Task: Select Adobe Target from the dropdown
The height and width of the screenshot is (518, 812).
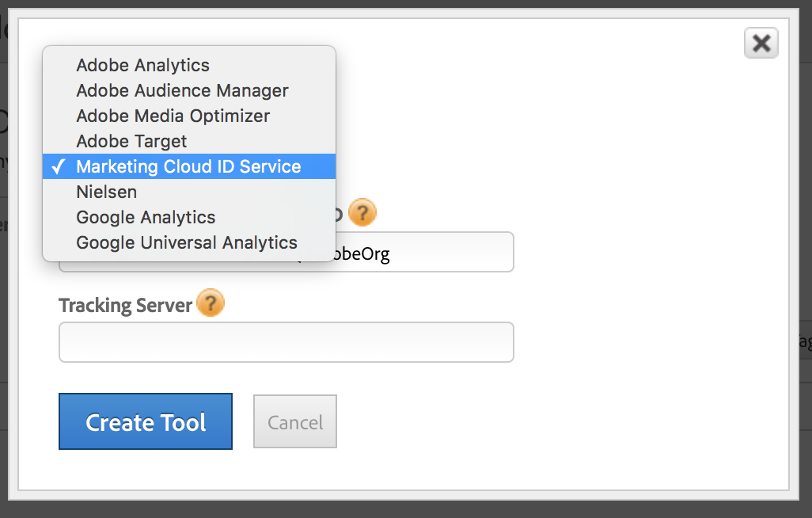Action: click(131, 141)
